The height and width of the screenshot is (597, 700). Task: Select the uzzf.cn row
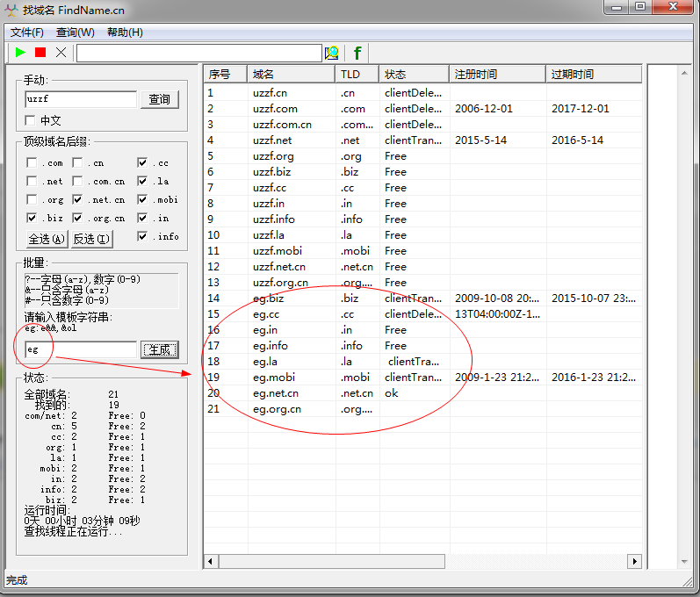pyautogui.click(x=422, y=93)
